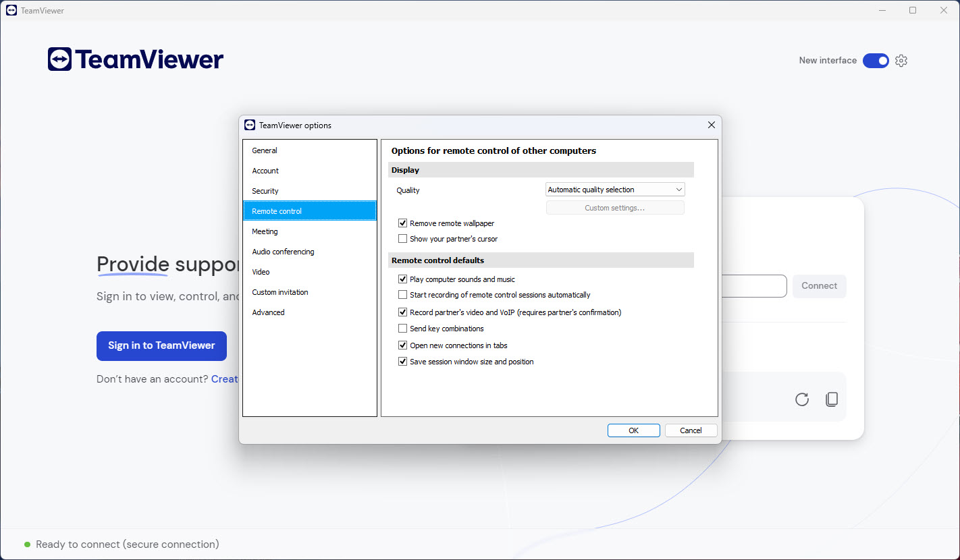
Task: Uncheck Save session window size and position
Action: point(403,362)
